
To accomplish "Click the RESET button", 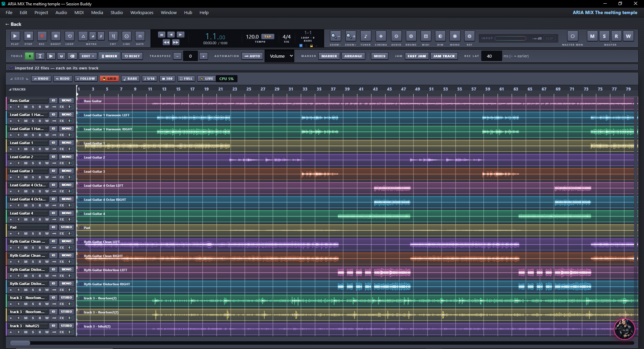I will coord(132,56).
